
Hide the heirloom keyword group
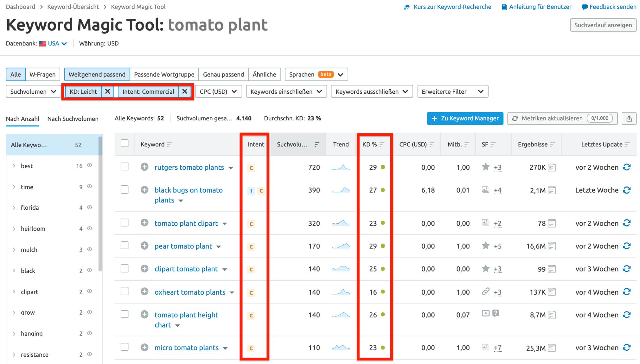[x=90, y=228]
